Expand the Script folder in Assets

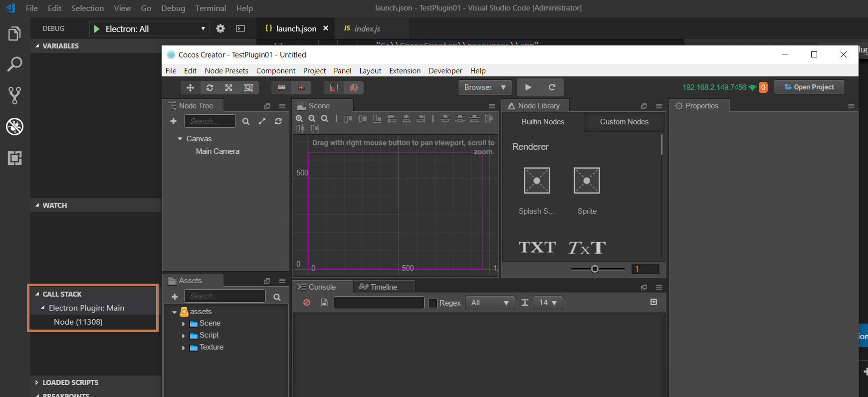(184, 336)
